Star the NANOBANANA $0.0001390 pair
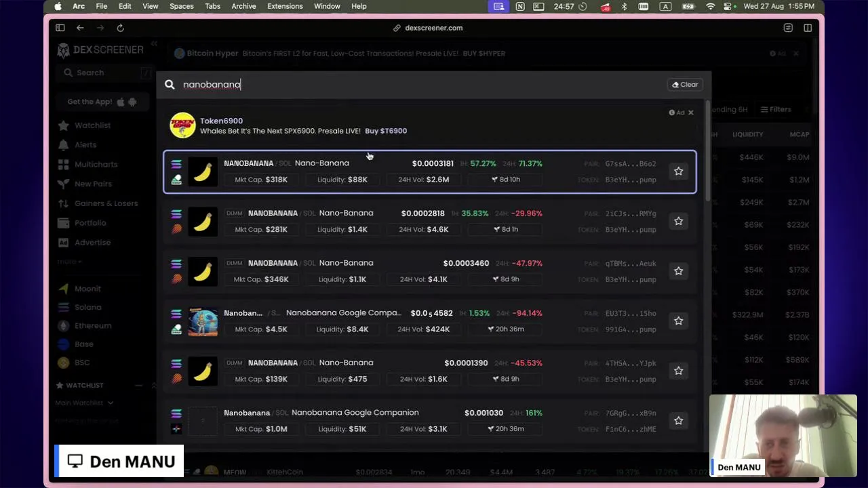868x488 pixels. [678, 371]
